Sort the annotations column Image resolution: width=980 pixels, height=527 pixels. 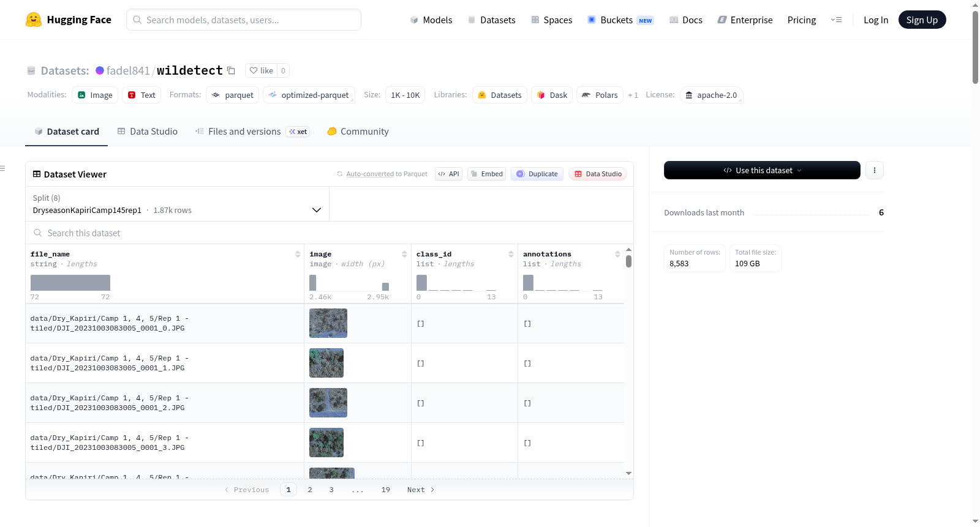(x=617, y=254)
